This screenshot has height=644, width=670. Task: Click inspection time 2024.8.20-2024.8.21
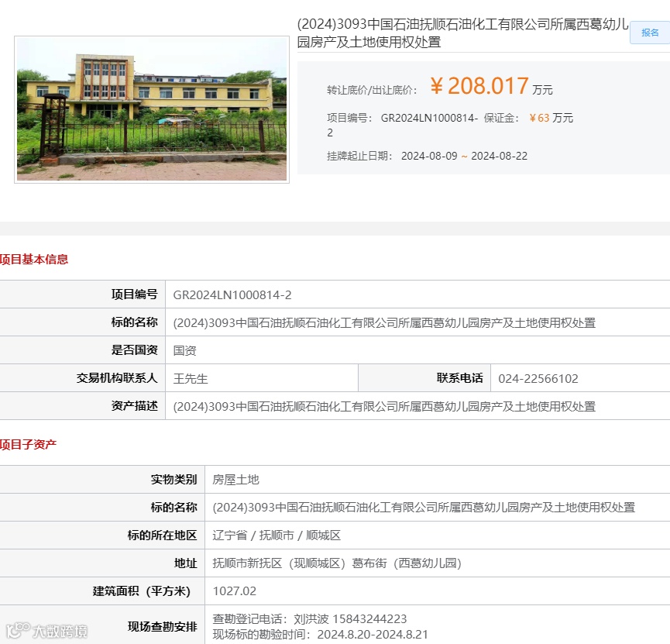coord(373,634)
